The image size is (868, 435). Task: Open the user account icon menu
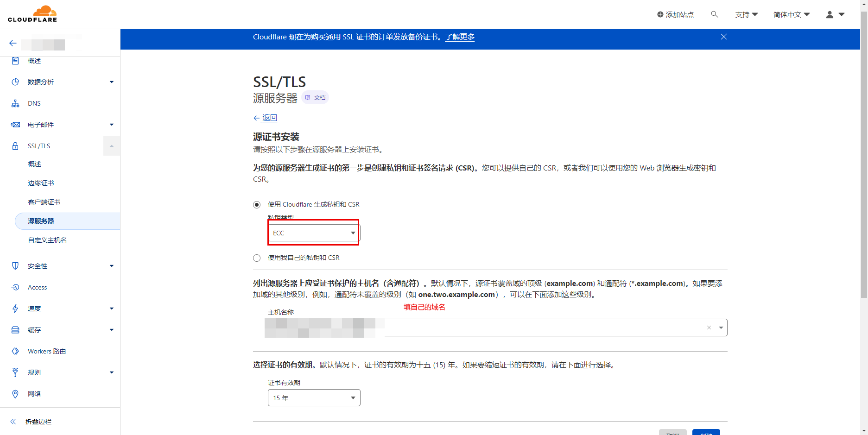coord(835,14)
